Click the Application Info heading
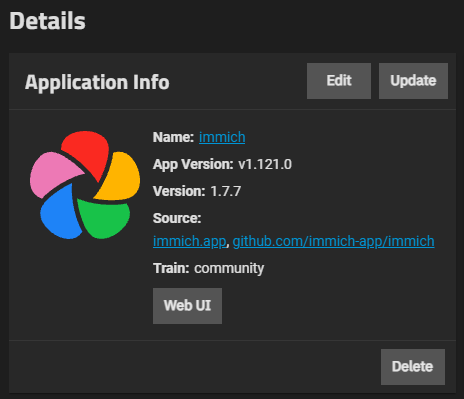 click(97, 82)
